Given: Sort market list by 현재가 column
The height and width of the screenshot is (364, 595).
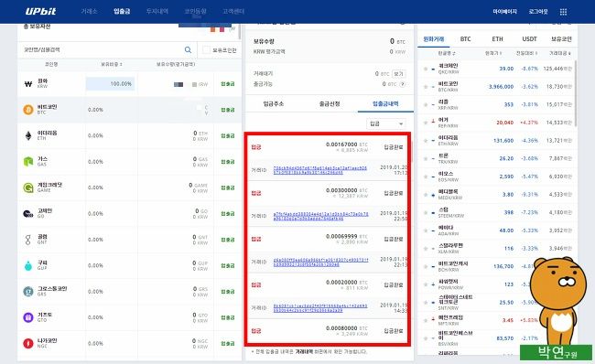Looking at the screenshot, I should click(x=493, y=53).
